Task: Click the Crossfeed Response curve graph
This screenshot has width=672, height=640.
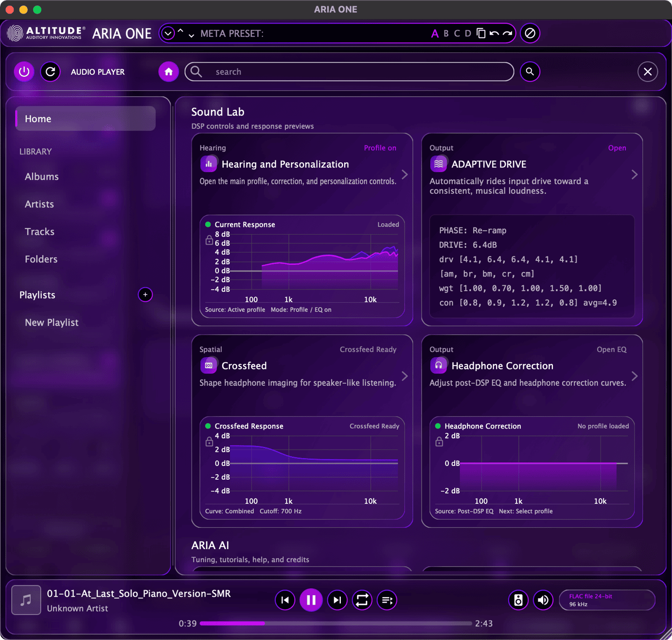Action: (314, 463)
